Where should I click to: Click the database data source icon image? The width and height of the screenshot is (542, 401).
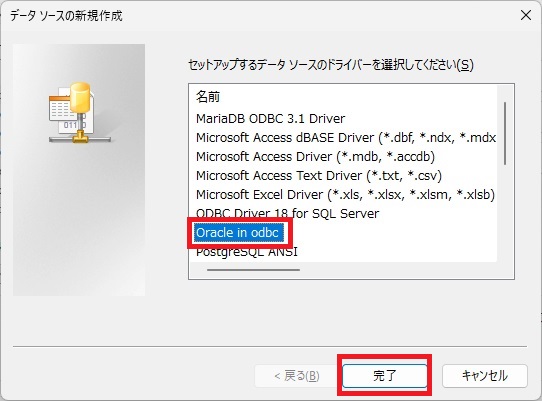tap(80, 113)
